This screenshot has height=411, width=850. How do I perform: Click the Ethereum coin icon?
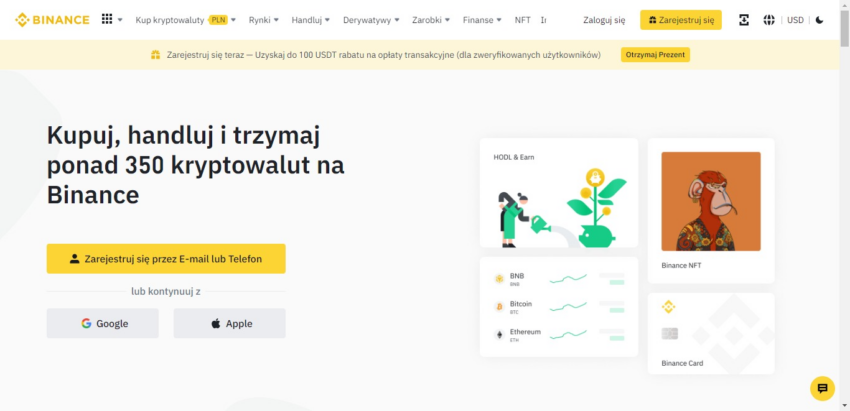click(x=499, y=334)
